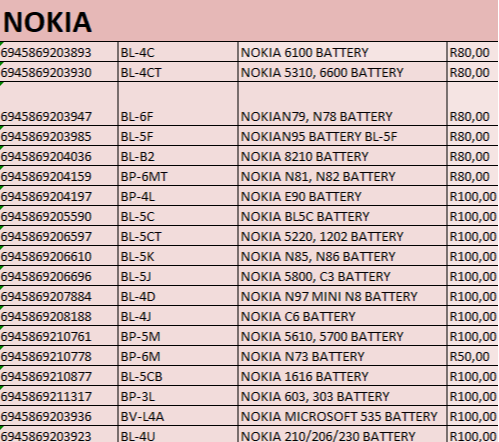Select NOKIA 603, 303 BATTERY cell

[342, 396]
